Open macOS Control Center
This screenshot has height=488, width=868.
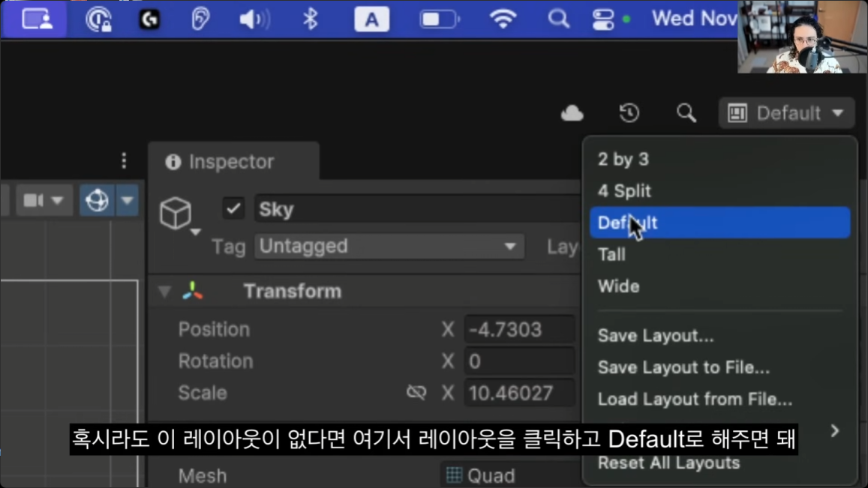[x=603, y=19]
